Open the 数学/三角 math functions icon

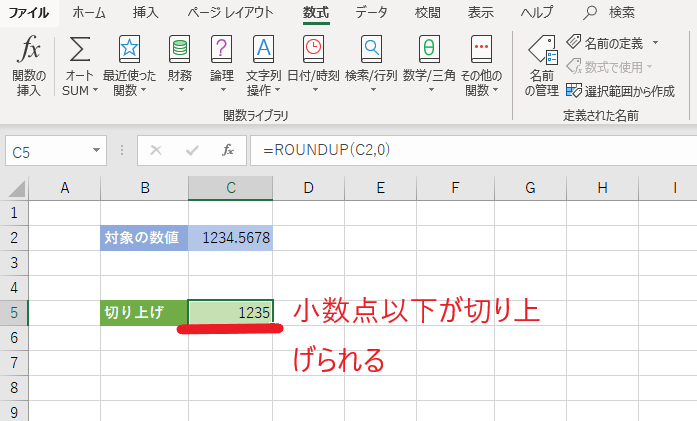pyautogui.click(x=429, y=49)
